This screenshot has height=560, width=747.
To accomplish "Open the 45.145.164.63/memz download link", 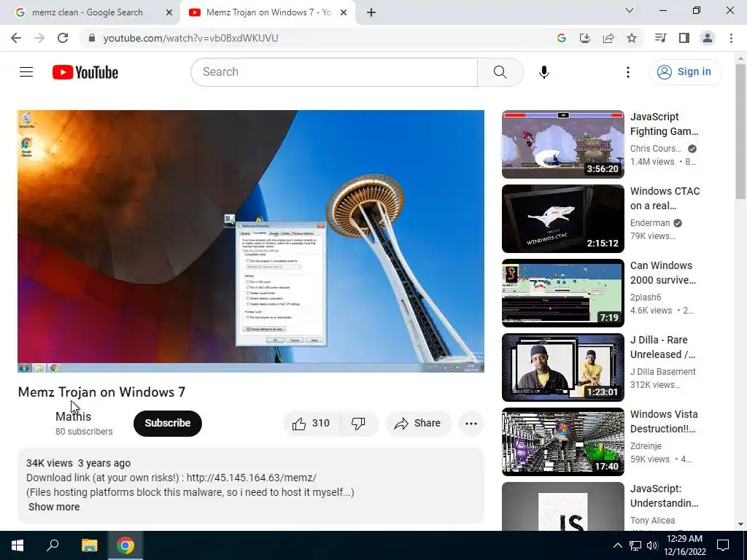I will point(251,478).
